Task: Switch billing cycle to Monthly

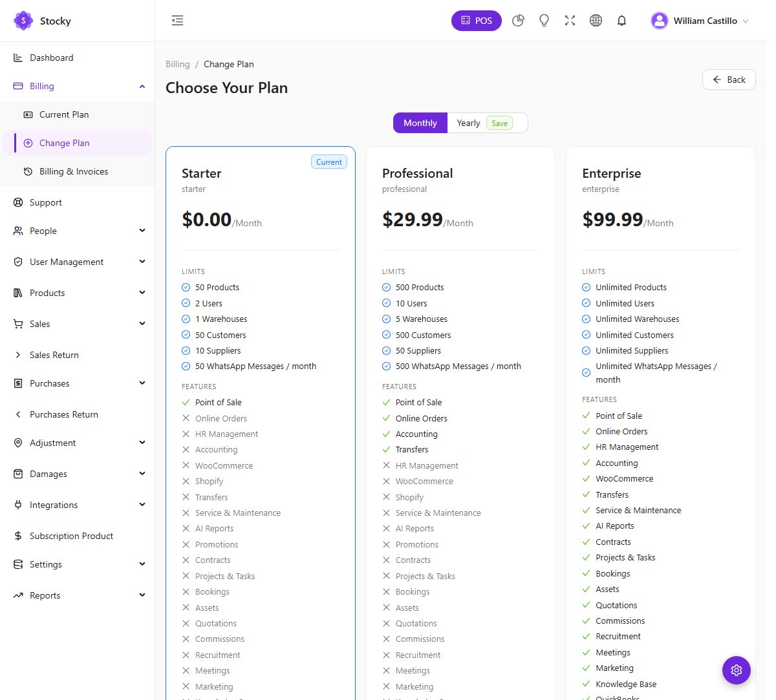Action: click(x=420, y=123)
